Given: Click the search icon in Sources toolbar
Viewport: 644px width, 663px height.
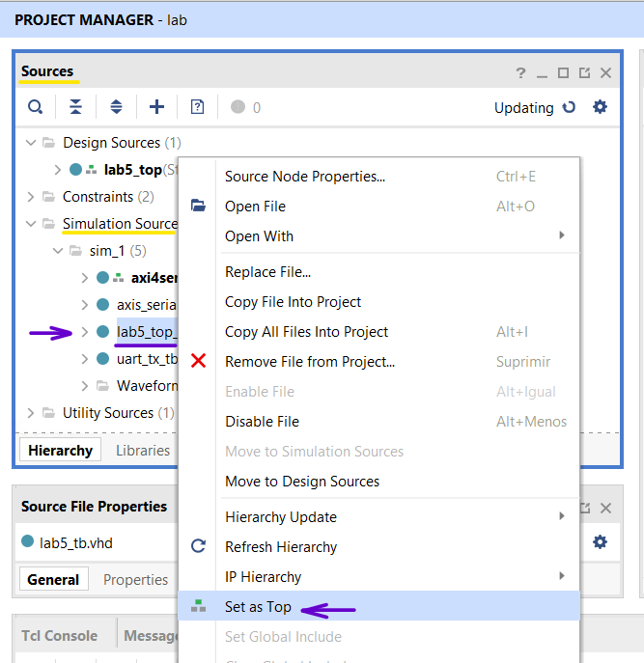Looking at the screenshot, I should coord(35,107).
